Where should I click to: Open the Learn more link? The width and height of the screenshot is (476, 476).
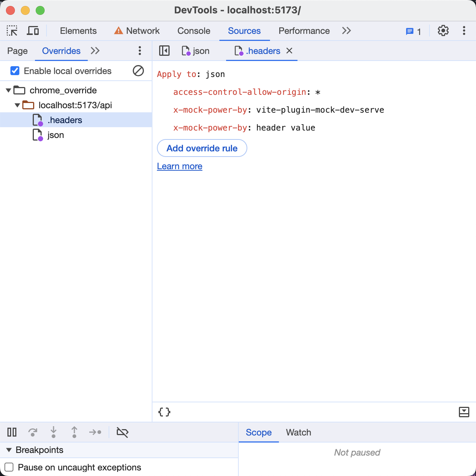[x=180, y=166]
